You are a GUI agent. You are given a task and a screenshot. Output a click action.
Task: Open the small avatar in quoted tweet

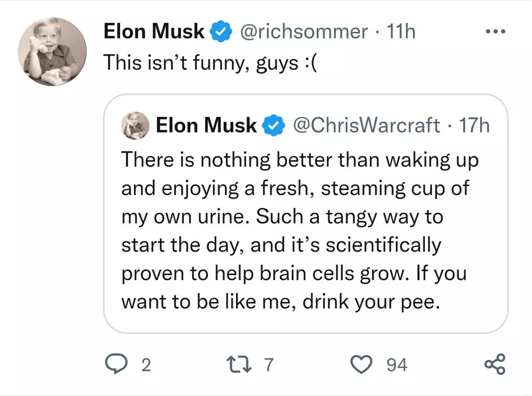point(135,125)
